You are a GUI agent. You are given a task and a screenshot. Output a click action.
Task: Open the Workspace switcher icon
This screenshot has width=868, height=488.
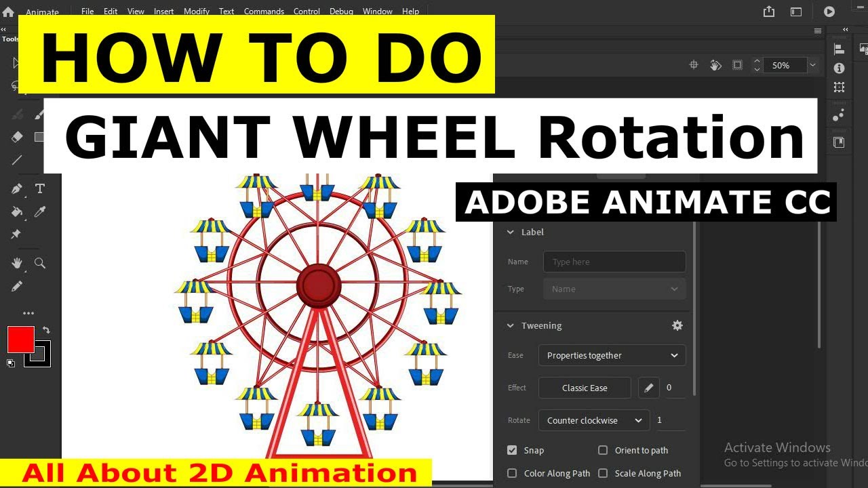pyautogui.click(x=796, y=12)
